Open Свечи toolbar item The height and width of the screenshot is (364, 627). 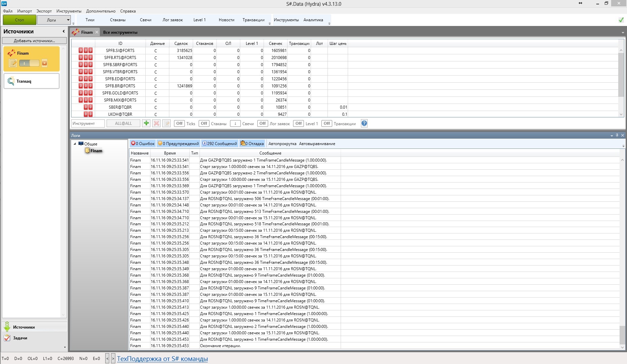(146, 20)
